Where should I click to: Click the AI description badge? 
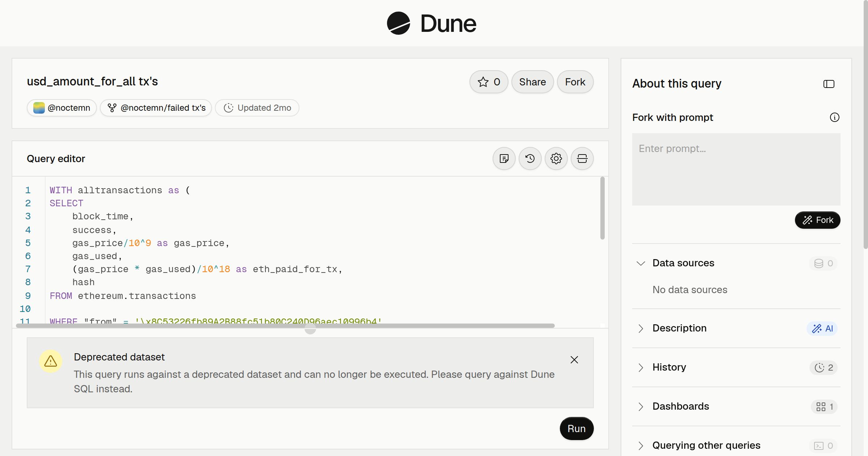(x=822, y=329)
